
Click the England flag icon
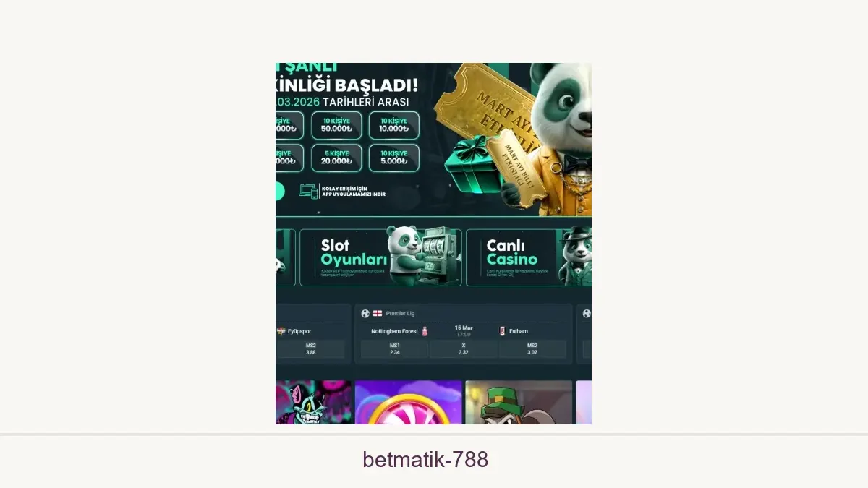[x=378, y=314]
